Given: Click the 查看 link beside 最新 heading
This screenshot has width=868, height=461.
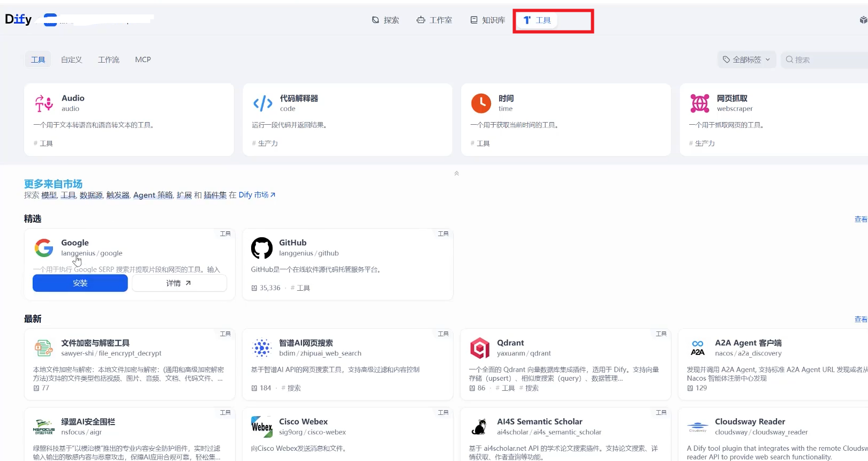Looking at the screenshot, I should coord(861,319).
